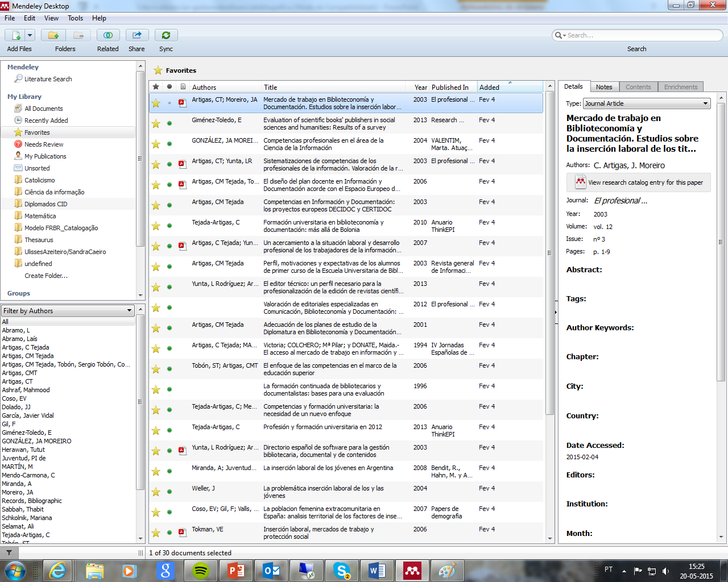Switch to the Contents tab

click(x=638, y=87)
